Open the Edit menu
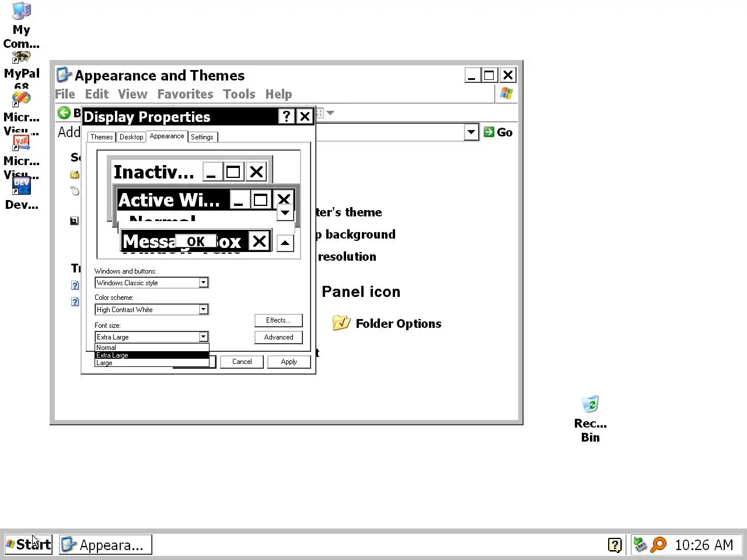The width and height of the screenshot is (747, 560). point(97,94)
